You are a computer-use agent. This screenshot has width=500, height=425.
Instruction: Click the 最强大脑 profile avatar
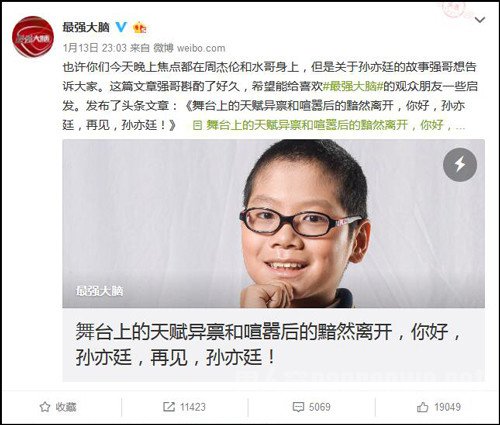click(33, 38)
